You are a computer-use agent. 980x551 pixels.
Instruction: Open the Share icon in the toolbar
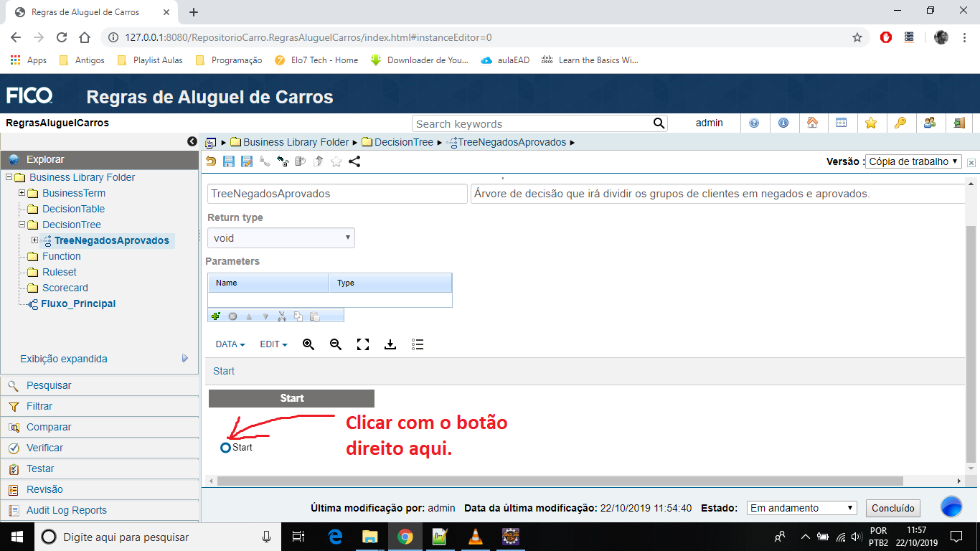(354, 162)
